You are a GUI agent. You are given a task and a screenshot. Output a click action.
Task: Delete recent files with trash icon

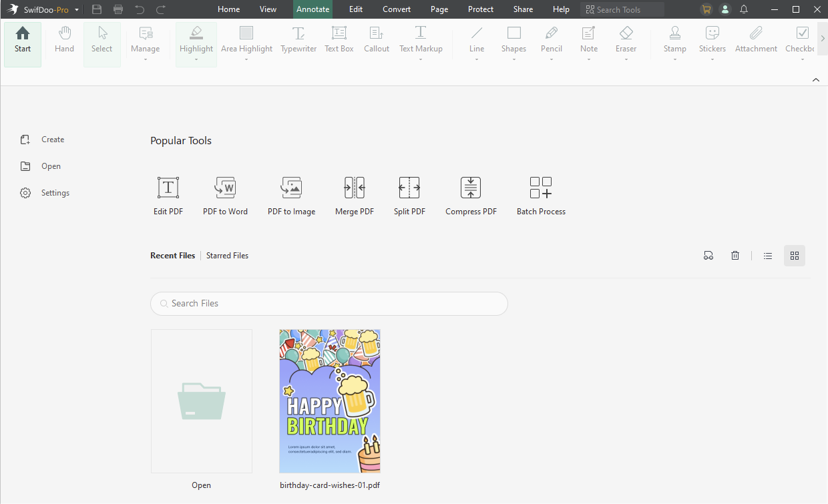[735, 256]
